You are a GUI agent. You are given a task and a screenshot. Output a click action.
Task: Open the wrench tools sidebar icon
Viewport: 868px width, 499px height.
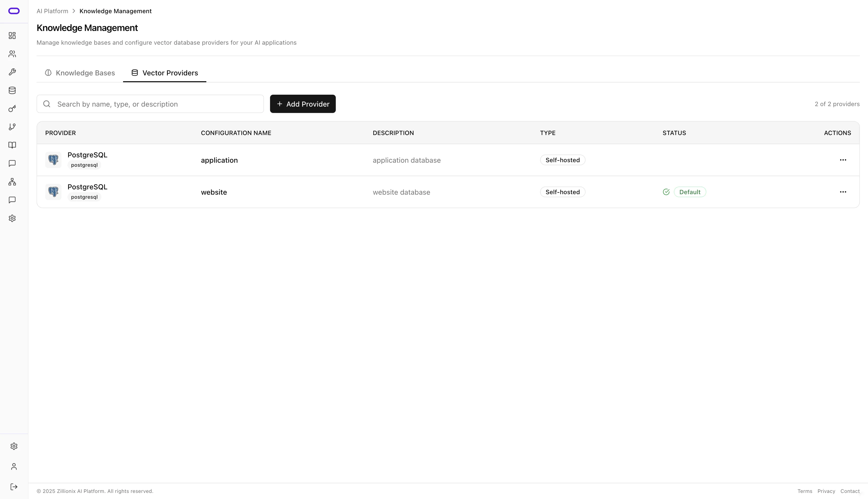coord(12,72)
